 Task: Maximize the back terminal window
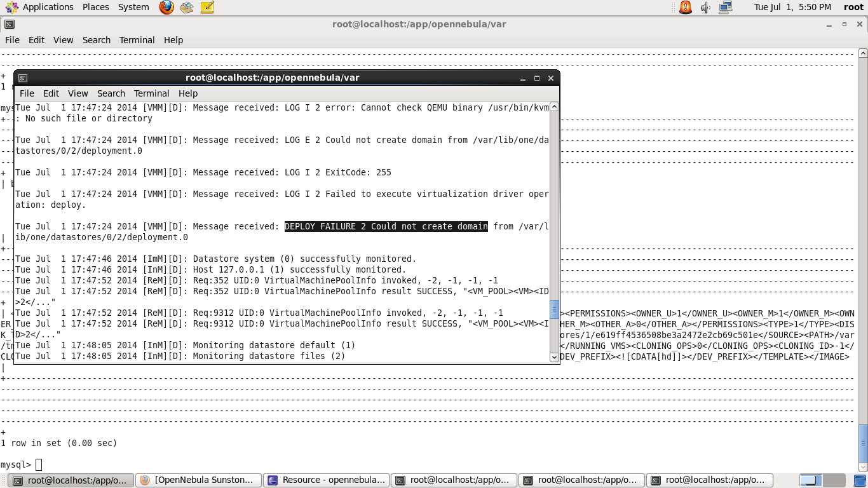[844, 25]
